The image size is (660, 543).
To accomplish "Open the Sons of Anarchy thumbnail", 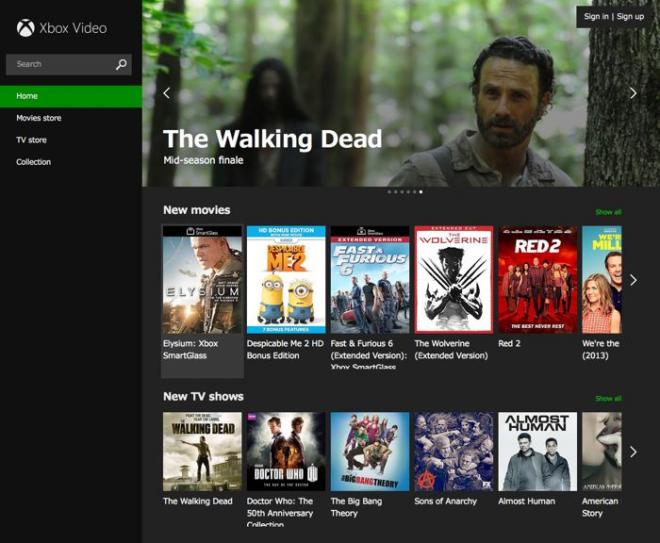I will pos(454,452).
